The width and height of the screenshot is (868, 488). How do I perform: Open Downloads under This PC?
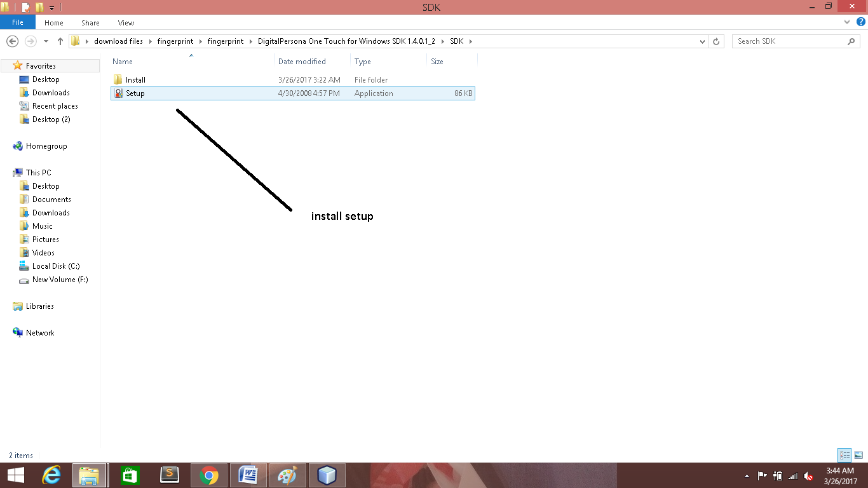[51, 213]
